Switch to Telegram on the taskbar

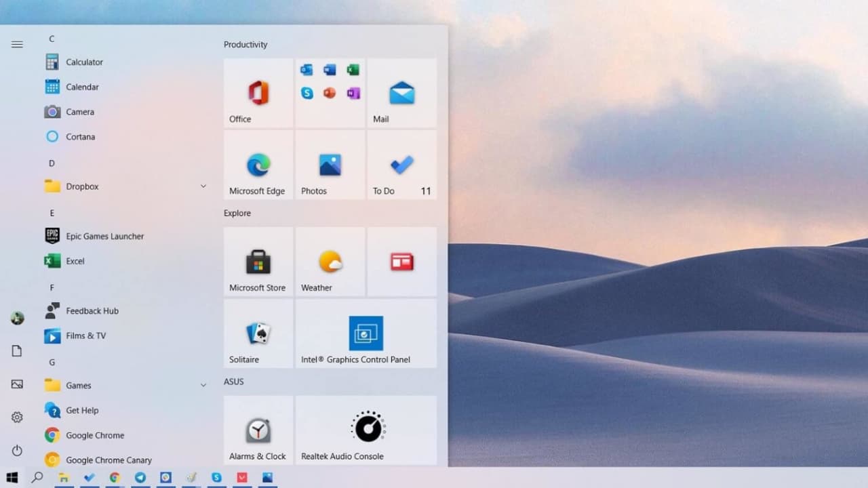140,478
